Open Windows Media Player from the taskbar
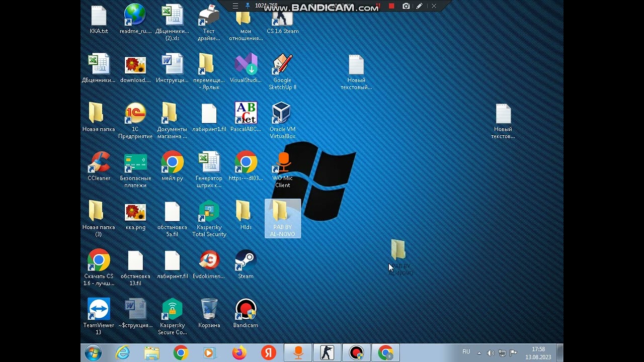Image resolution: width=644 pixels, height=362 pixels. point(210,353)
